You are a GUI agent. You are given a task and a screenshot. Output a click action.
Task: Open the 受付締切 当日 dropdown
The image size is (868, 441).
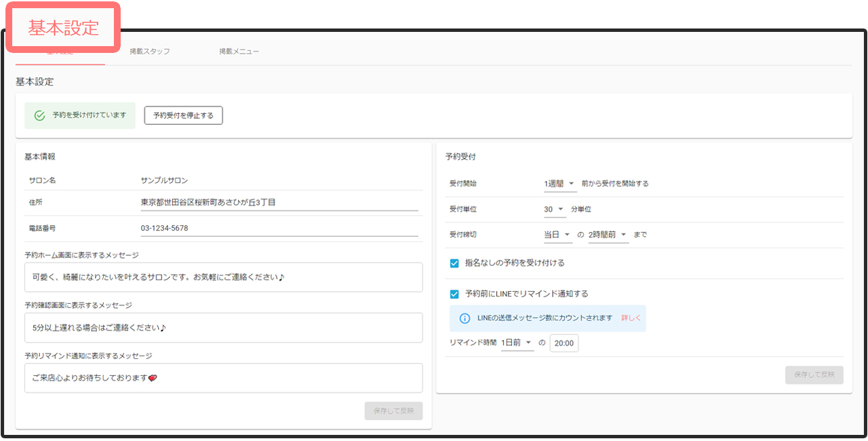557,235
